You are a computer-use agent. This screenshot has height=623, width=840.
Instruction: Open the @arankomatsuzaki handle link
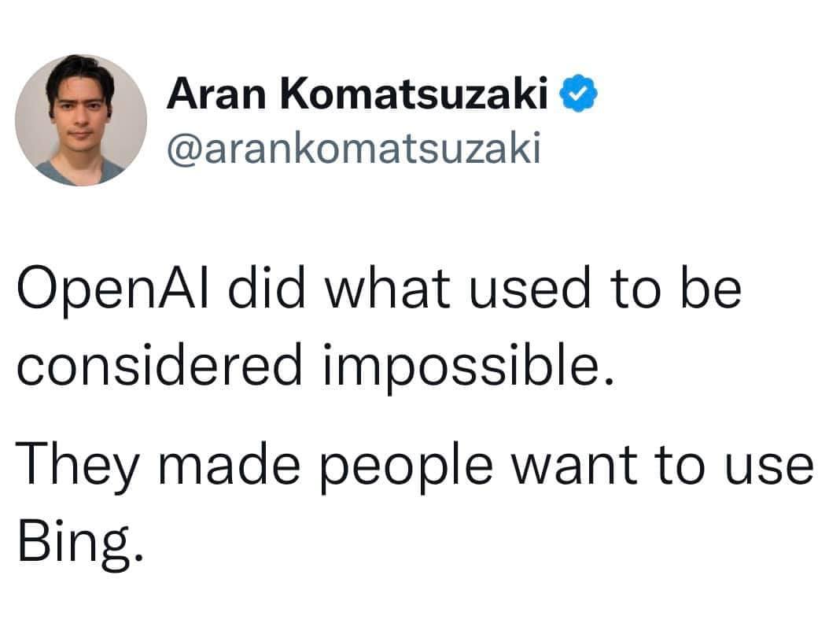(x=353, y=148)
